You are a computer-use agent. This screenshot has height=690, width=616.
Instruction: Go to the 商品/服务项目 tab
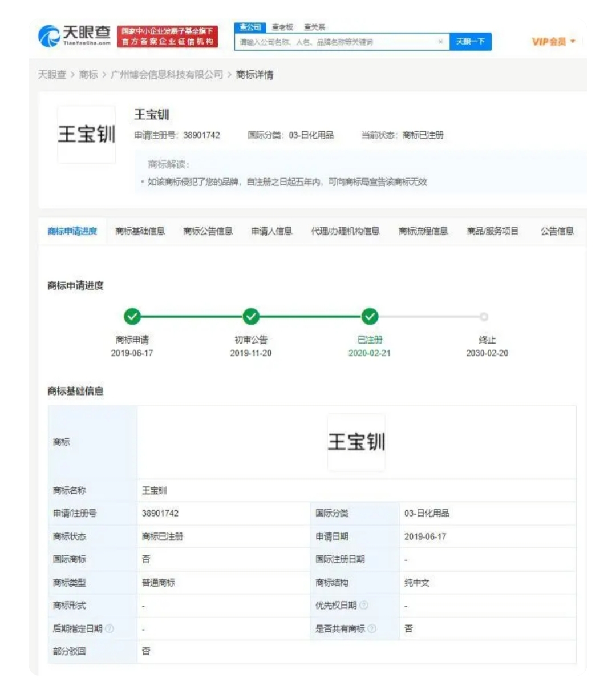coord(492,231)
